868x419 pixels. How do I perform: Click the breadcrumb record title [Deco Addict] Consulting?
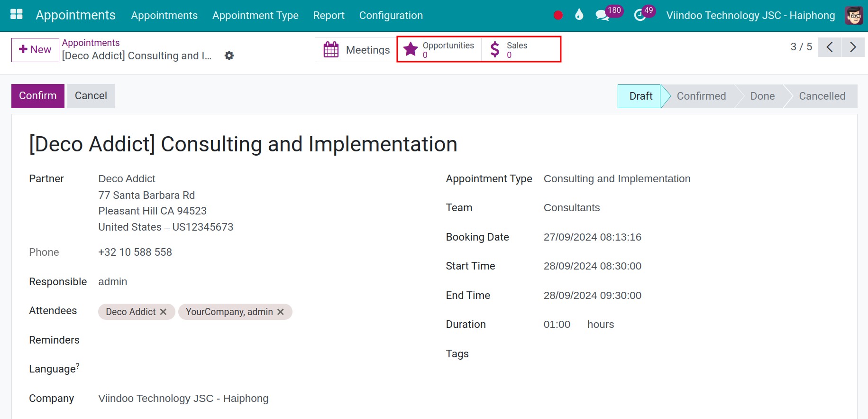(137, 56)
